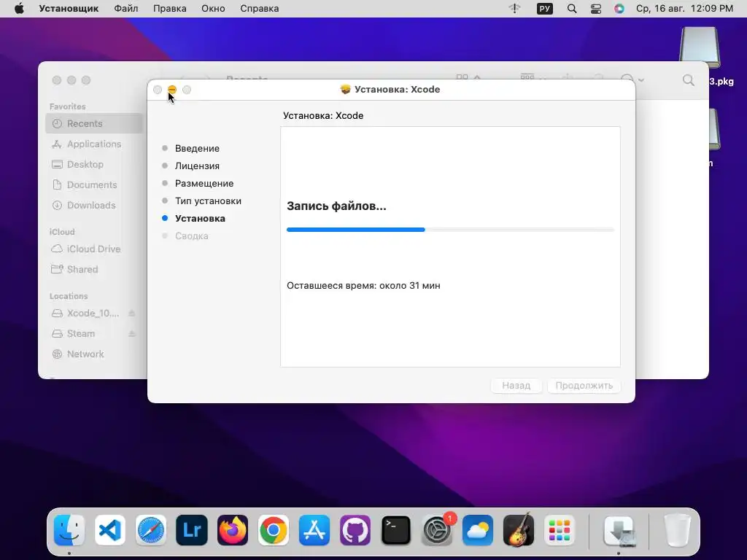
Task: Click Finder window search magnifier
Action: click(688, 80)
